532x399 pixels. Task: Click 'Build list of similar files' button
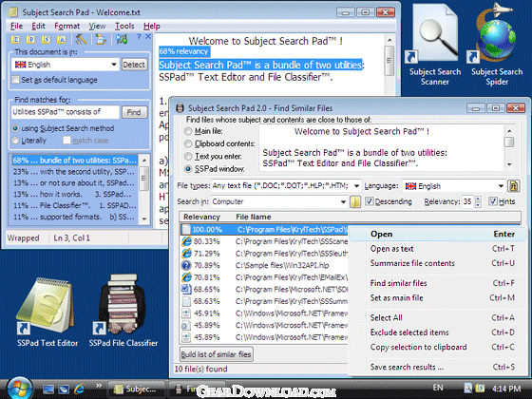point(217,354)
